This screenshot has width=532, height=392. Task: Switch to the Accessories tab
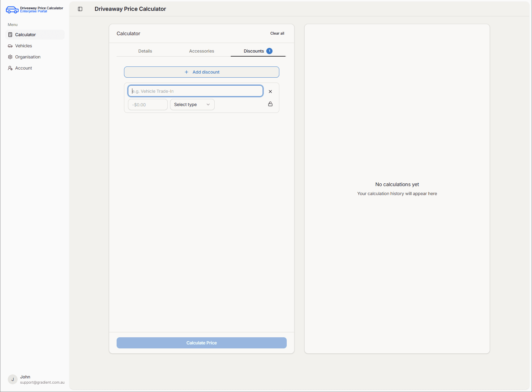coord(201,51)
